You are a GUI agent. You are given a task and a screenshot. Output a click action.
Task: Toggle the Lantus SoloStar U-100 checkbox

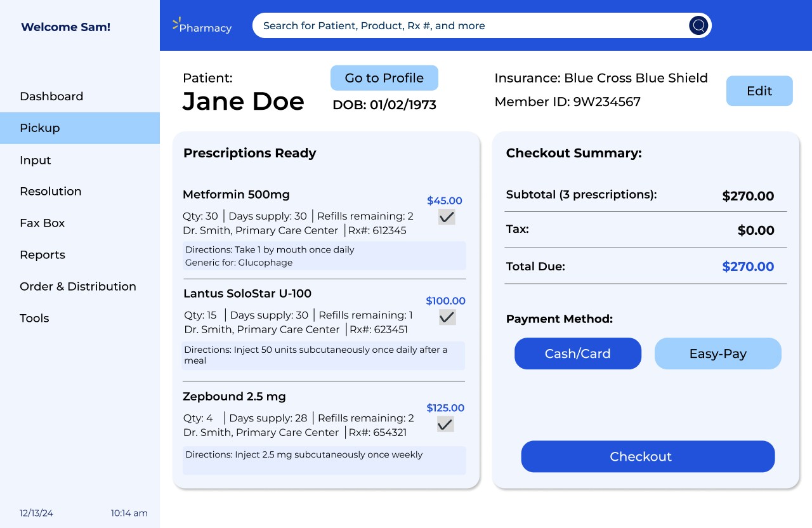point(447,317)
